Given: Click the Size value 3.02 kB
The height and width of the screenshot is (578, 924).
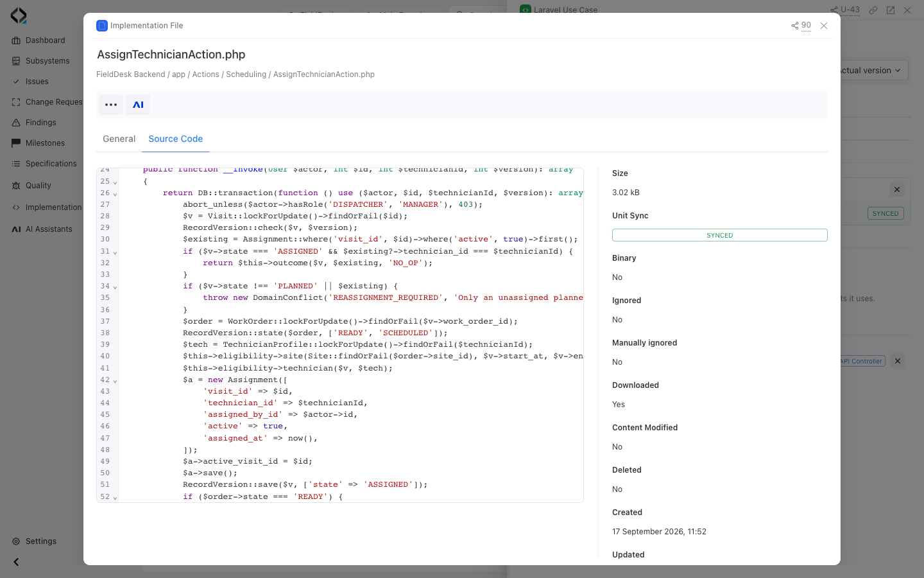Looking at the screenshot, I should pyautogui.click(x=626, y=193).
